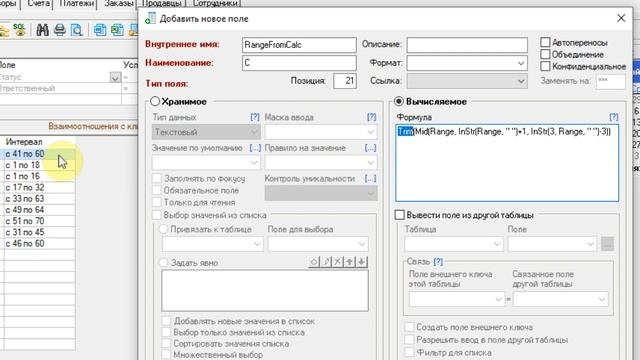Select the 'с 17 по 32' row
The image size is (640, 360).
(39, 187)
